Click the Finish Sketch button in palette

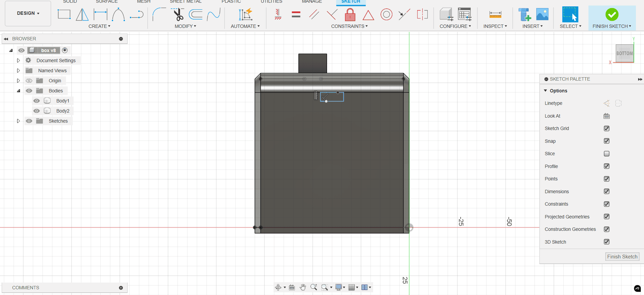[622, 257]
